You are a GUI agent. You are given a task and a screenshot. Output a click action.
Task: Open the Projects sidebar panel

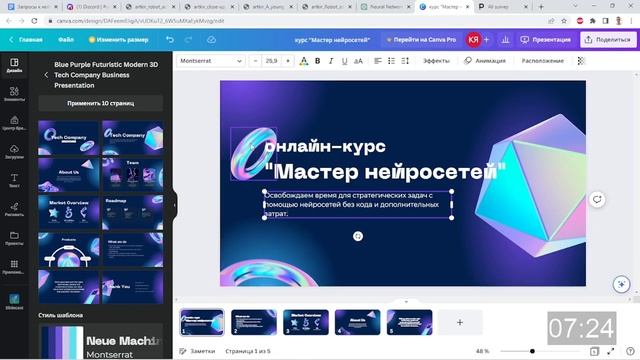[14, 238]
